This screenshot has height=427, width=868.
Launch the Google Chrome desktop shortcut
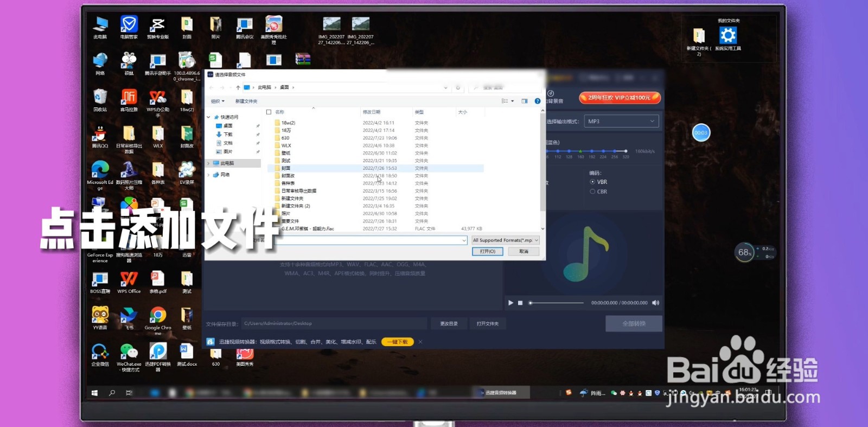click(158, 320)
